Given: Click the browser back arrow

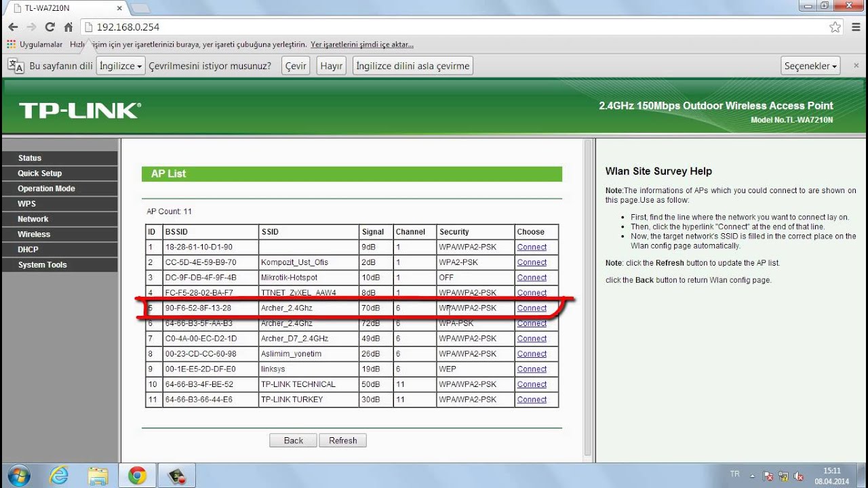Looking at the screenshot, I should point(13,27).
